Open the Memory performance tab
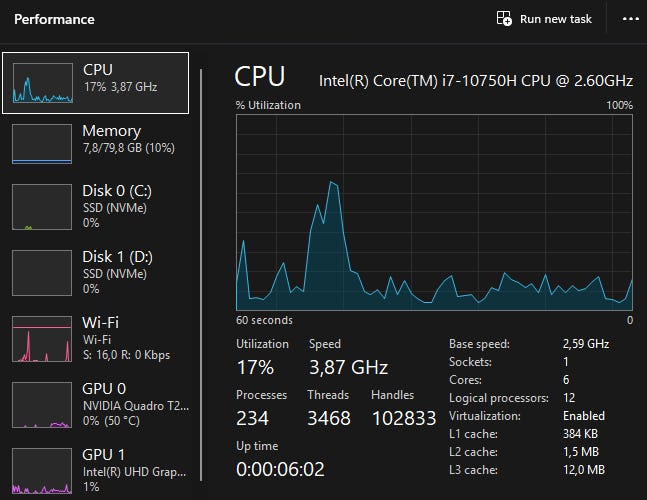The width and height of the screenshot is (647, 500). point(112,131)
